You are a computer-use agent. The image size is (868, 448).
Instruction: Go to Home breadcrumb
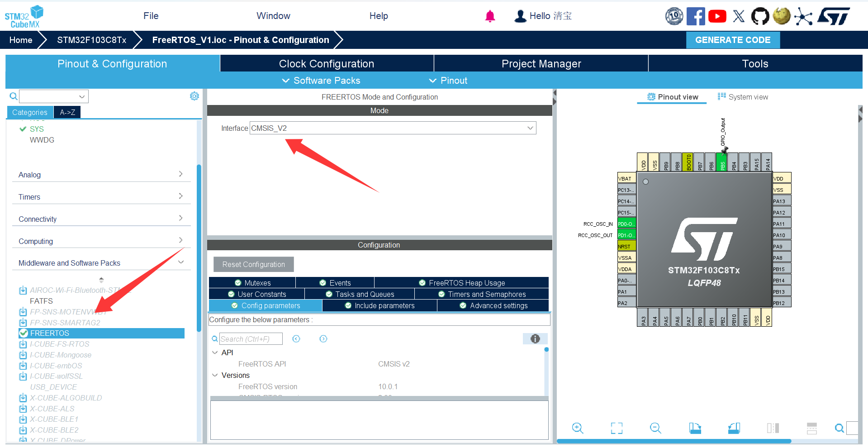[21, 40]
